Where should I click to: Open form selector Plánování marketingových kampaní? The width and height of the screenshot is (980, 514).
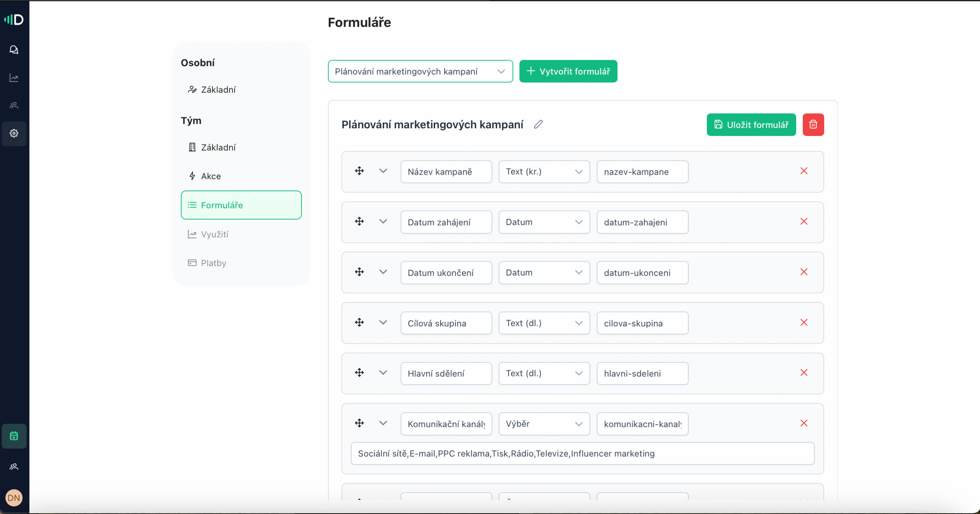(x=420, y=71)
